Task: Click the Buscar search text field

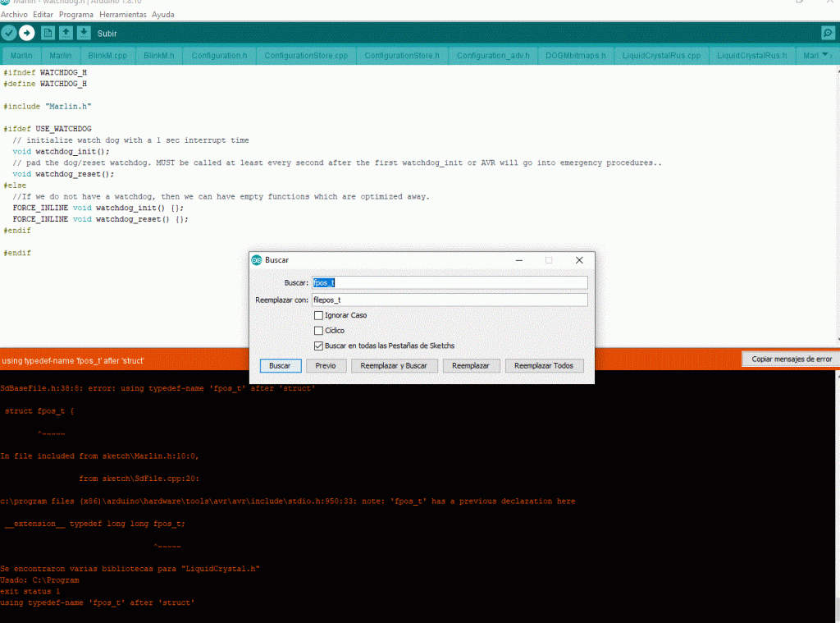Action: 450,282
